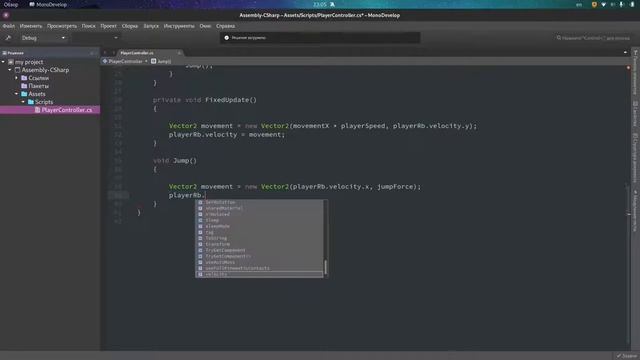Open the PlayerController class breadcrumb dropdown

[x=124, y=61]
